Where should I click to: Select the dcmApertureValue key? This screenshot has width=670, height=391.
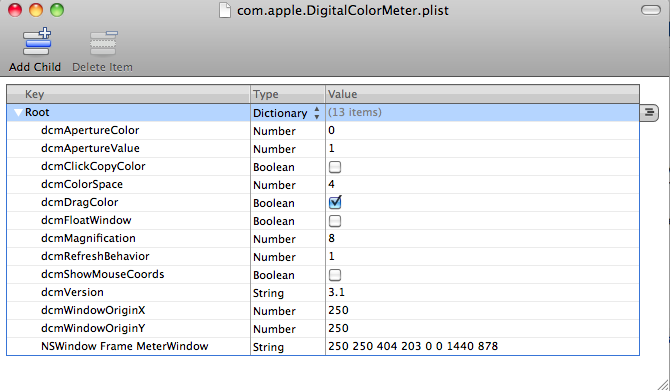(x=90, y=148)
